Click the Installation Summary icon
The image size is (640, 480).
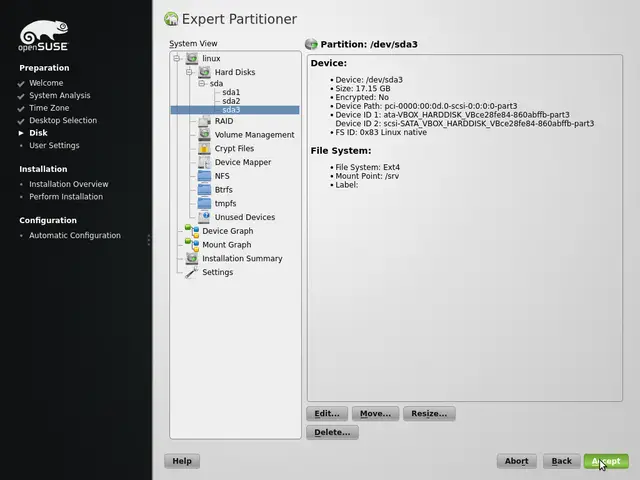coord(192,258)
